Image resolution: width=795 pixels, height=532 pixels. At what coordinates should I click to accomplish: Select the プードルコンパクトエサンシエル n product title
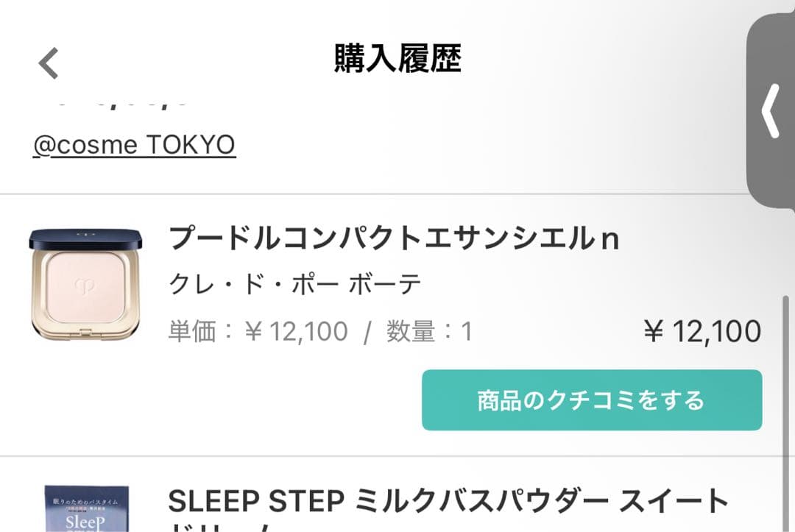[x=394, y=238]
